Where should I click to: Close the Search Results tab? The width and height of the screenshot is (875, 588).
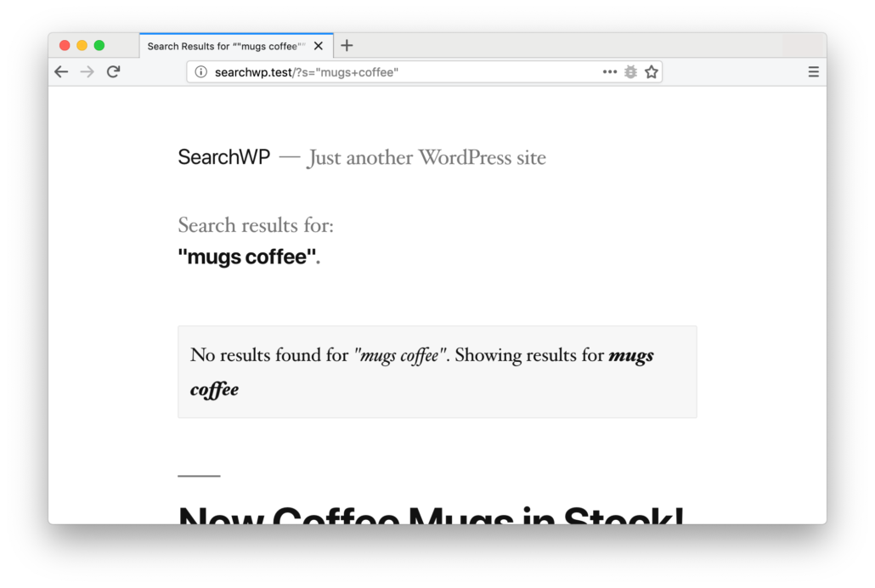click(x=319, y=46)
